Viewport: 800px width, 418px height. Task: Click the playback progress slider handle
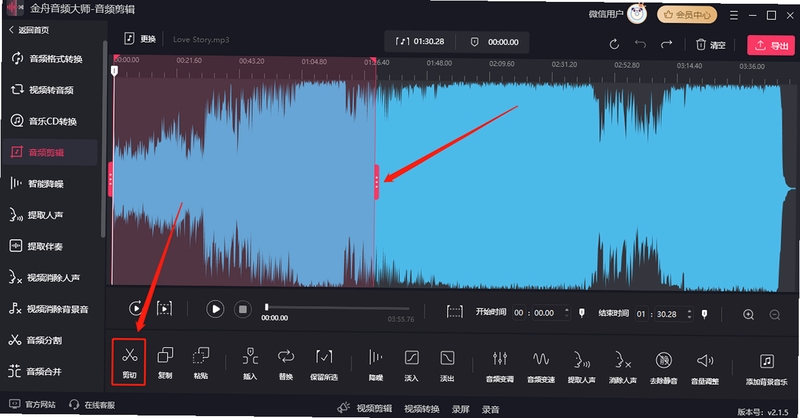[266, 307]
